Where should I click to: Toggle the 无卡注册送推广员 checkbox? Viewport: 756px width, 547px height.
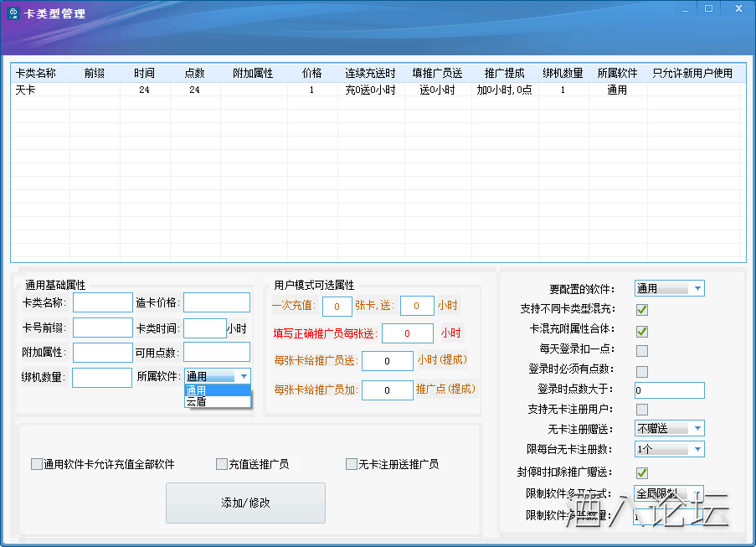coord(352,464)
